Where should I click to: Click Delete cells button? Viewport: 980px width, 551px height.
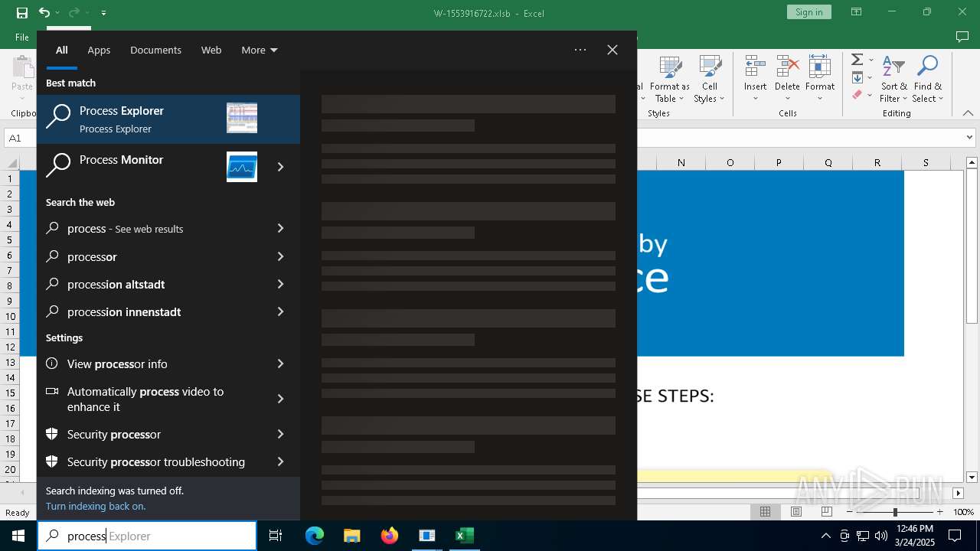(x=787, y=79)
